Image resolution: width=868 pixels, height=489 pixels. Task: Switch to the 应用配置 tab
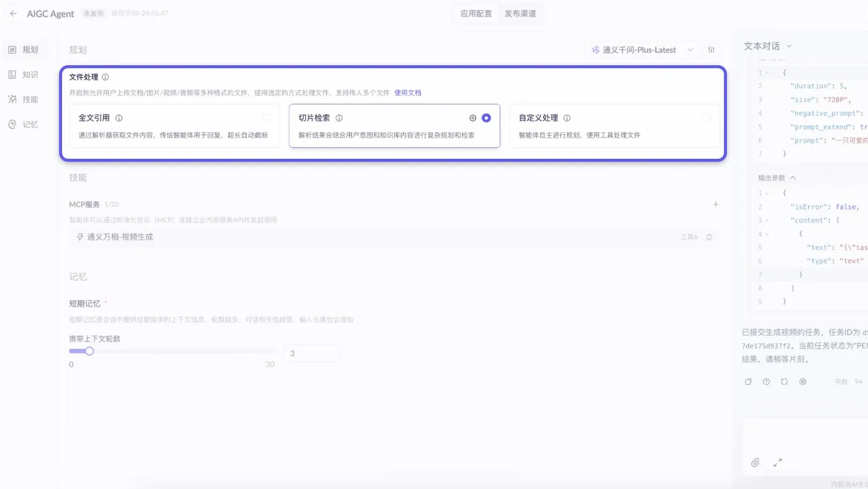[x=476, y=14]
